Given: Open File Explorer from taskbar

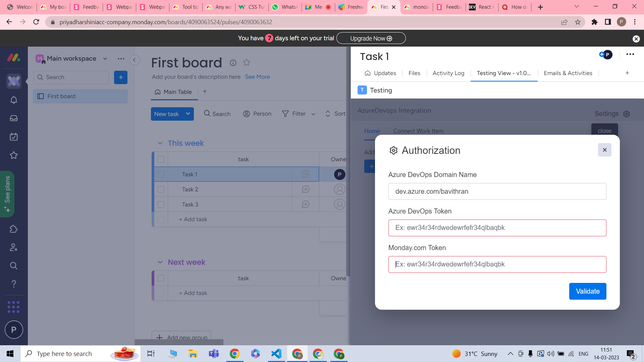Looking at the screenshot, I should click(x=193, y=354).
